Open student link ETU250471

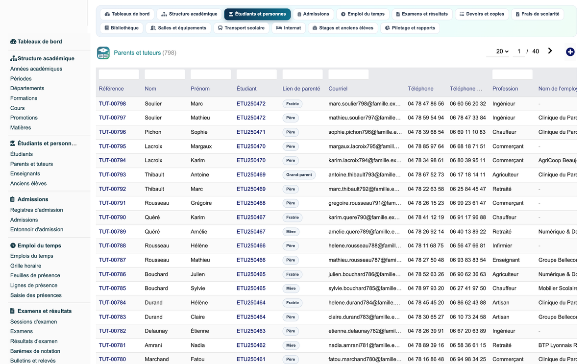251,132
